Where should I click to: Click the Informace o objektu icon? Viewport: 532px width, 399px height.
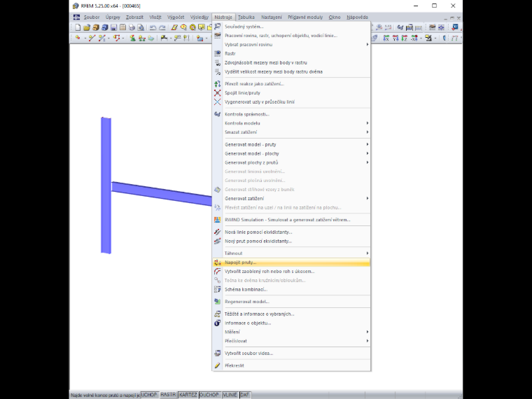pyautogui.click(x=218, y=323)
